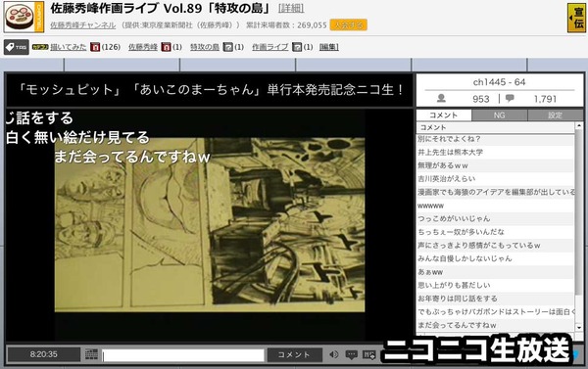Open the 詳細 details link
Screen dimensions: 588x369
tap(291, 8)
